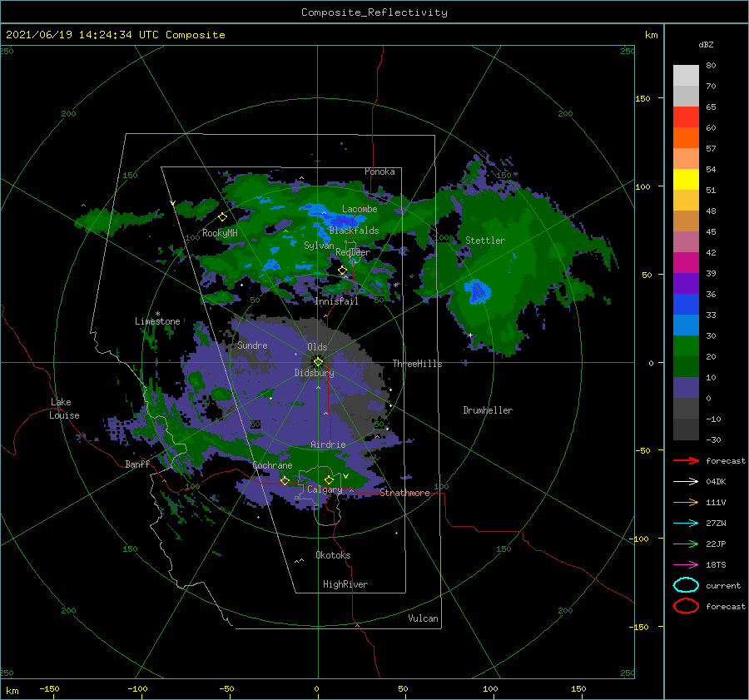Click the orange 111V arrow icon
Screen dimensions: 749x700
coord(686,502)
